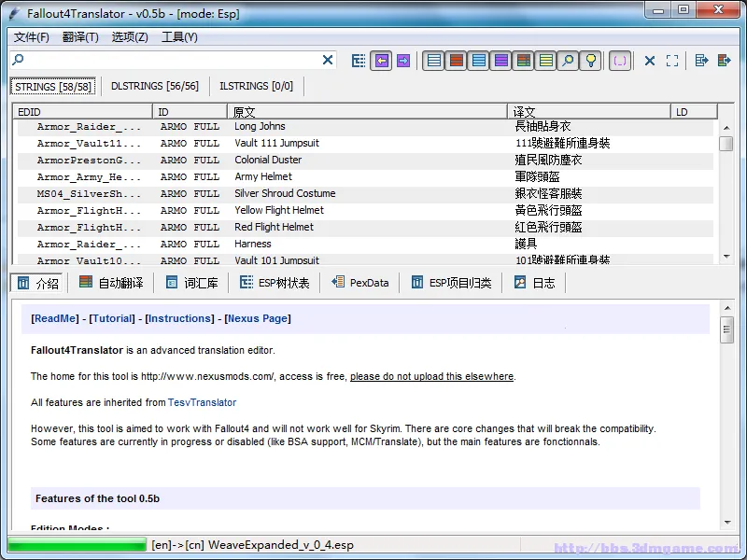The height and width of the screenshot is (560, 747).
Task: Switch to the DLSTRINGS [56/56] tab
Action: click(x=155, y=86)
